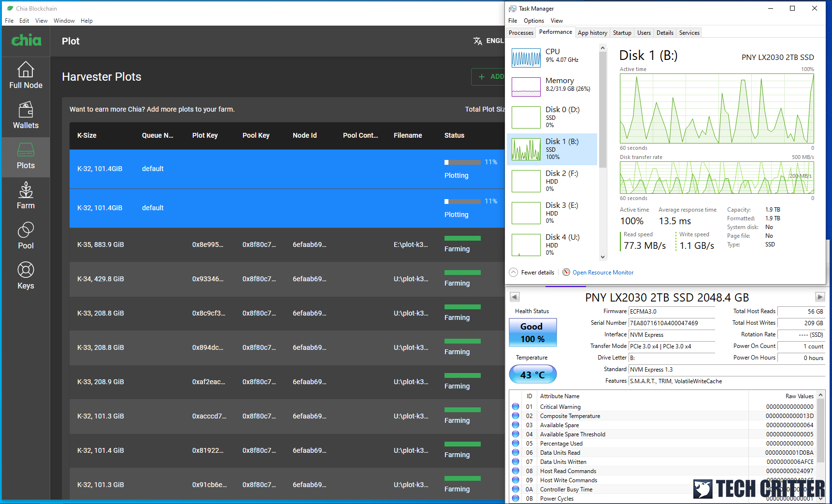Click the Data Units Read status indicator
Viewport: 832px width, 504px height.
tap(516, 452)
